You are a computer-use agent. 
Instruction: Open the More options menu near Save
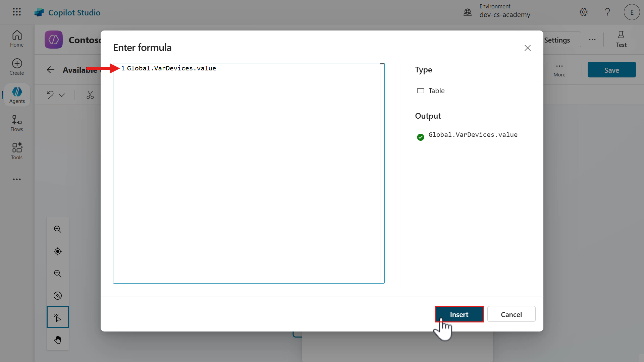pyautogui.click(x=559, y=70)
